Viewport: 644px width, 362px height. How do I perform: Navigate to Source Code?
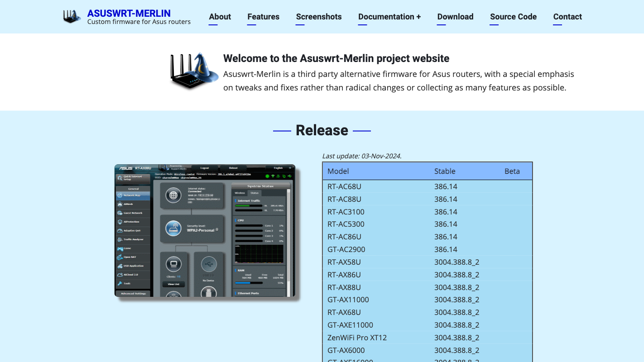pos(513,17)
